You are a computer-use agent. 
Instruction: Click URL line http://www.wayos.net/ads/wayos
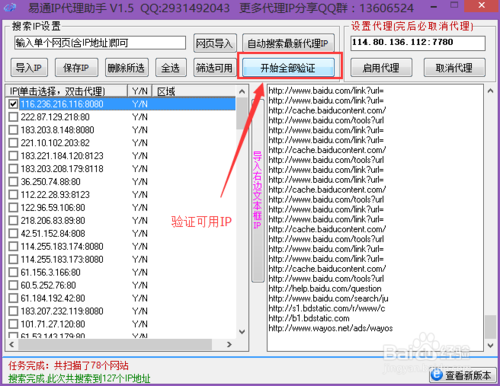click(331, 328)
